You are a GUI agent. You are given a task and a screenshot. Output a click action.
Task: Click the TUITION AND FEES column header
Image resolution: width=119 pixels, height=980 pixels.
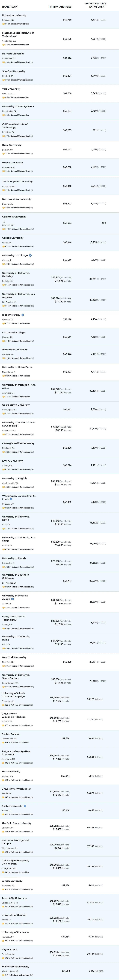tap(60, 7)
